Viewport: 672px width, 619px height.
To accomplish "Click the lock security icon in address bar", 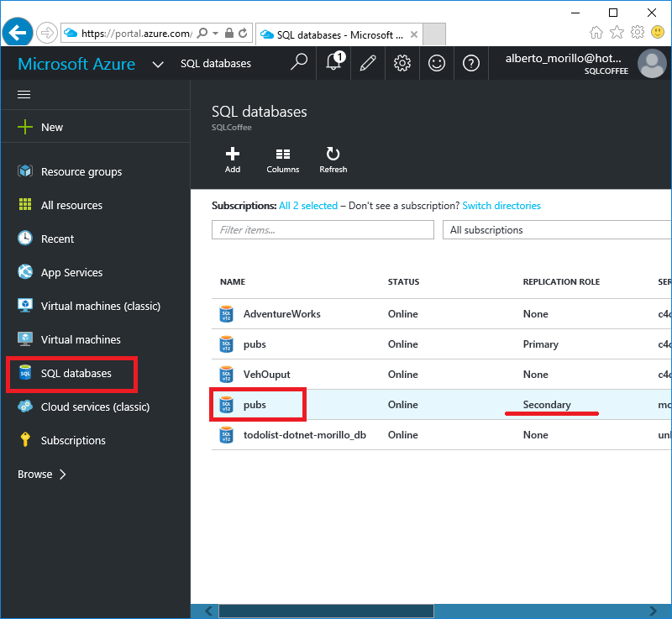I will click(229, 33).
